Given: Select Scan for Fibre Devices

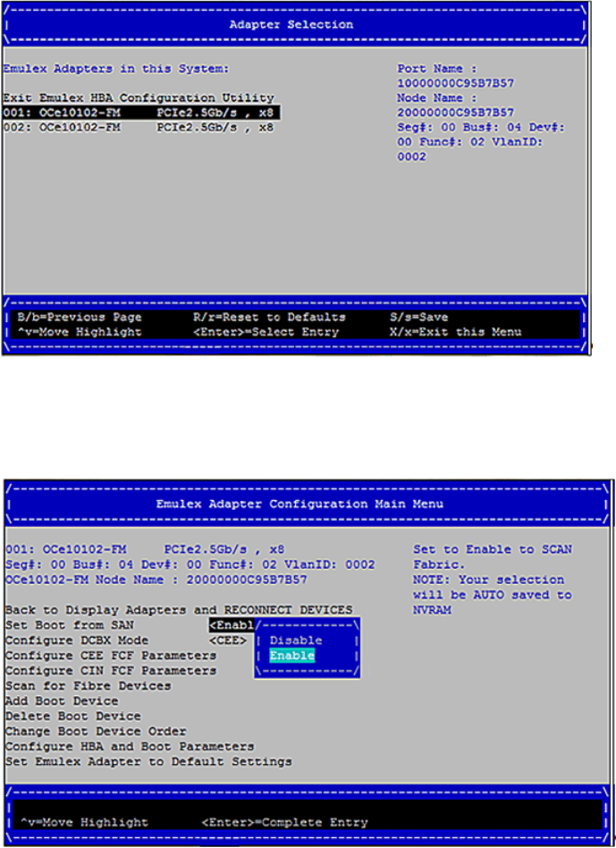Looking at the screenshot, I should (89, 686).
